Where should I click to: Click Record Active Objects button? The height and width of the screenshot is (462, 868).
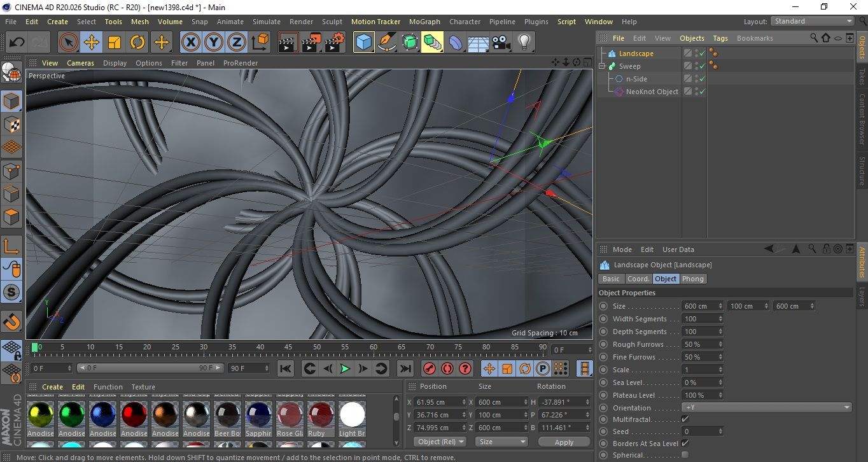click(x=430, y=368)
